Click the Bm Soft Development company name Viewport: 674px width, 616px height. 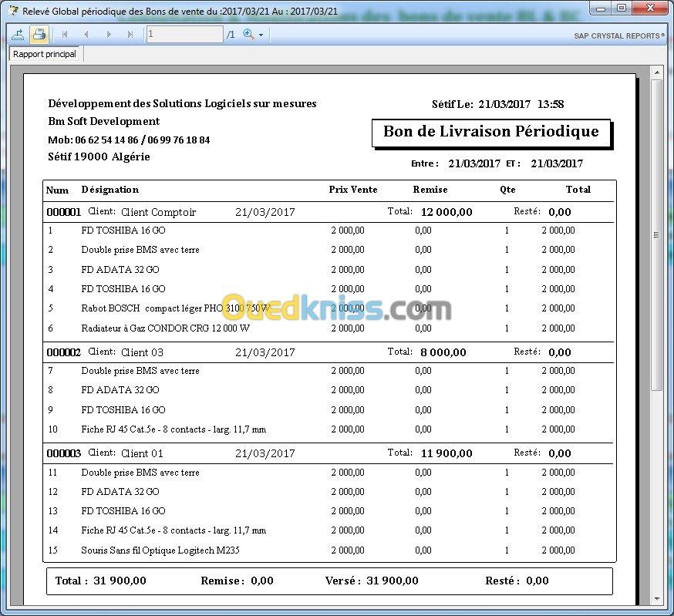(103, 121)
